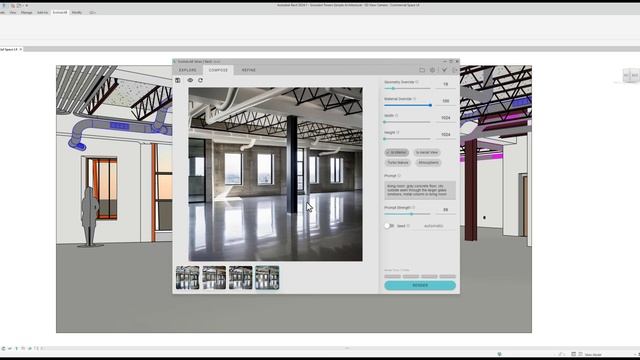Toggle the Seed switch
Screen dimensions: 640x360
pyautogui.click(x=389, y=226)
